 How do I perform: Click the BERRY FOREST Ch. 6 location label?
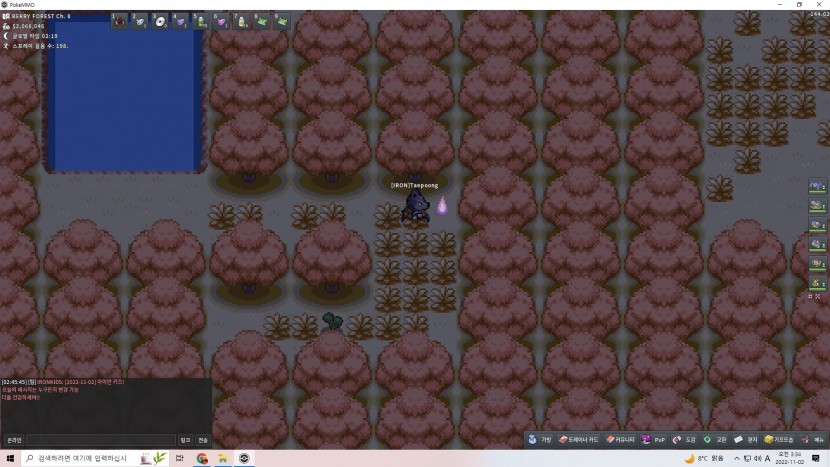point(41,16)
